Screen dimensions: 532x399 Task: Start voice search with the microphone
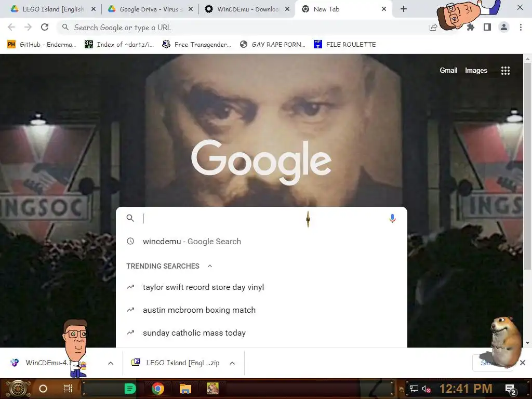click(392, 218)
